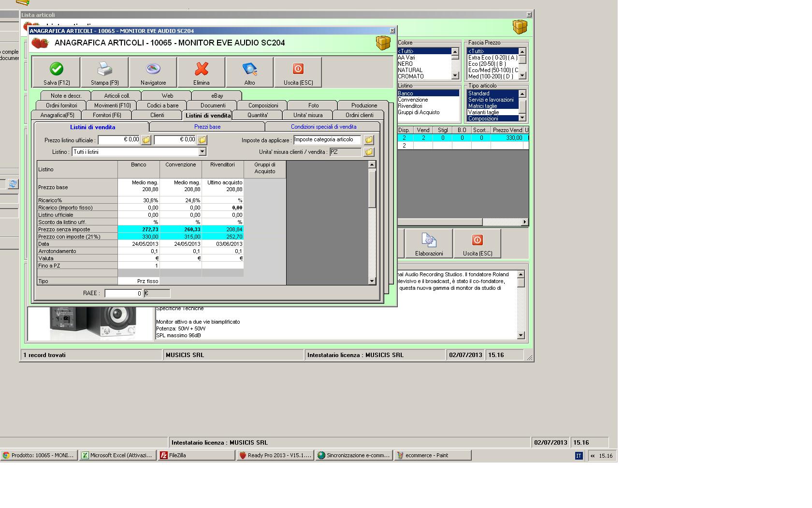Exit the Anagrafica Articoli dialog via Uscita (ESC)

pyautogui.click(x=298, y=72)
